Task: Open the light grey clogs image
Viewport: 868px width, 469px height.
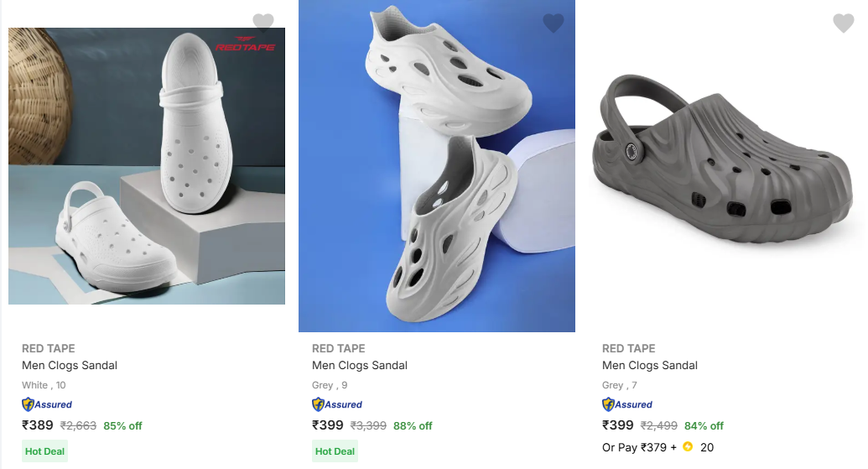Action: (x=437, y=166)
